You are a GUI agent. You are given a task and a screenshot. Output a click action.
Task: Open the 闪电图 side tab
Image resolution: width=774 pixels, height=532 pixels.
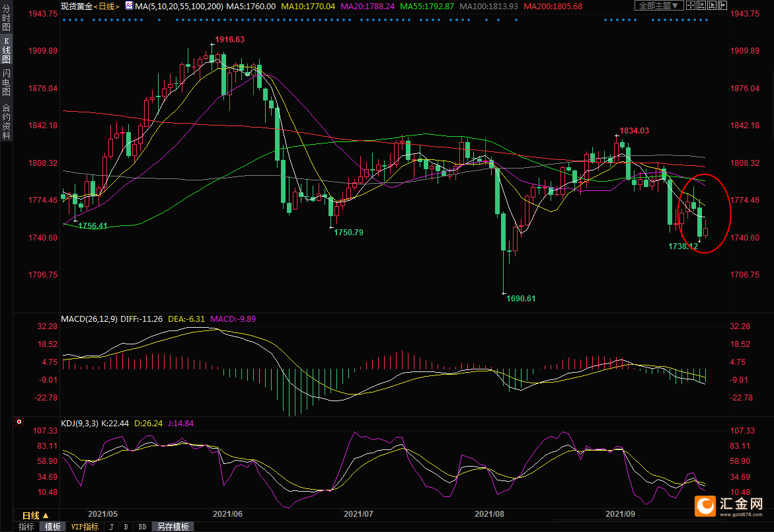[7, 82]
